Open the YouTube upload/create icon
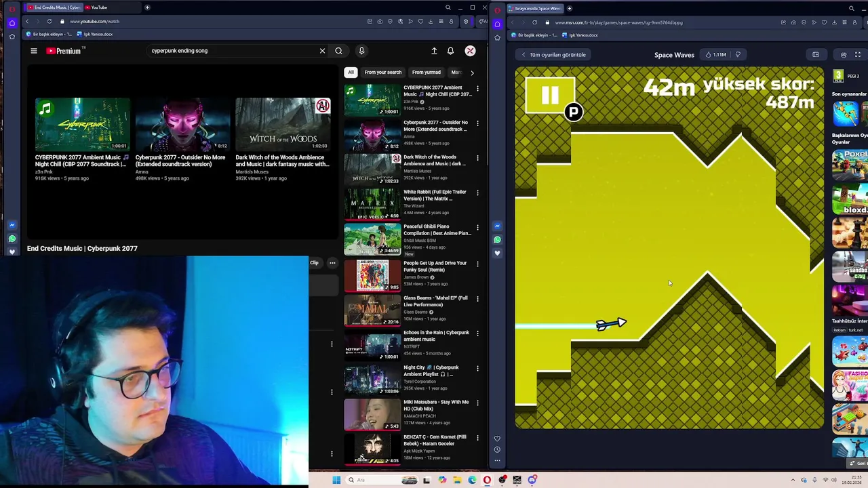This screenshot has height=488, width=868. click(434, 51)
